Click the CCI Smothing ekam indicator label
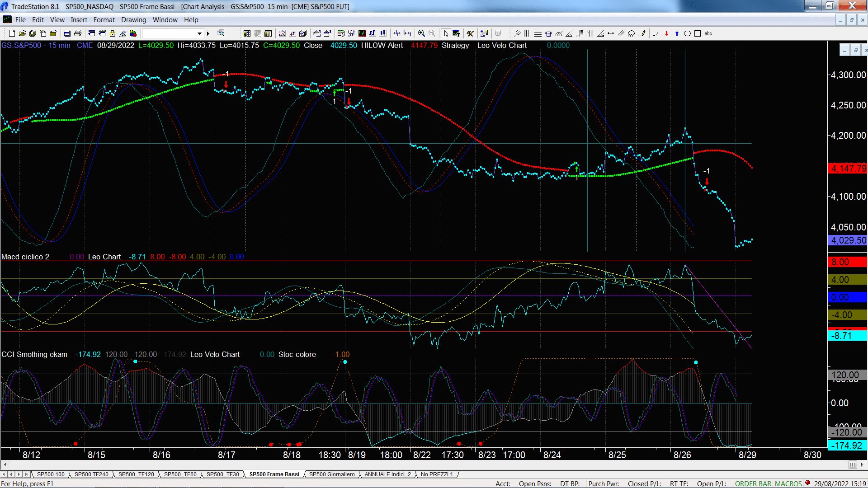The image size is (868, 488). [x=34, y=354]
